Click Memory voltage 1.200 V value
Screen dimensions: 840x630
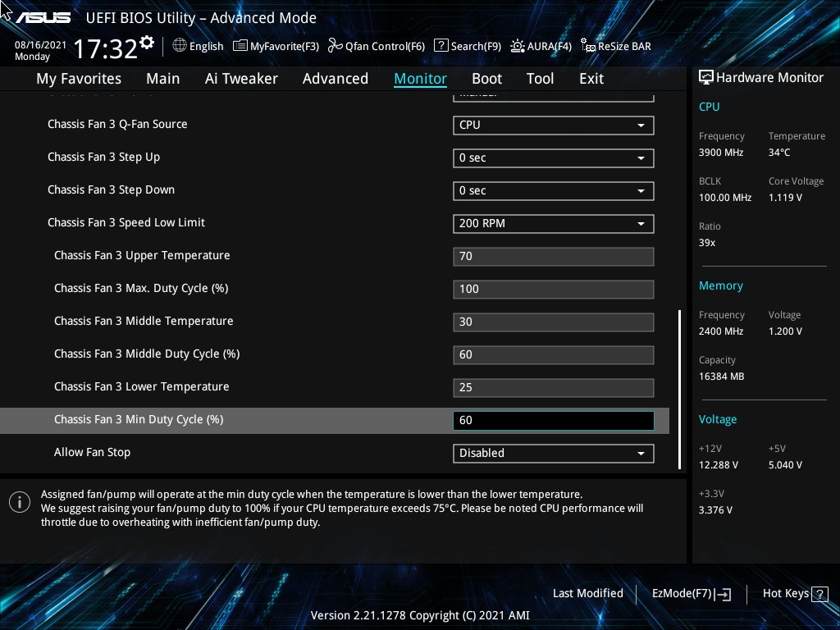click(785, 331)
